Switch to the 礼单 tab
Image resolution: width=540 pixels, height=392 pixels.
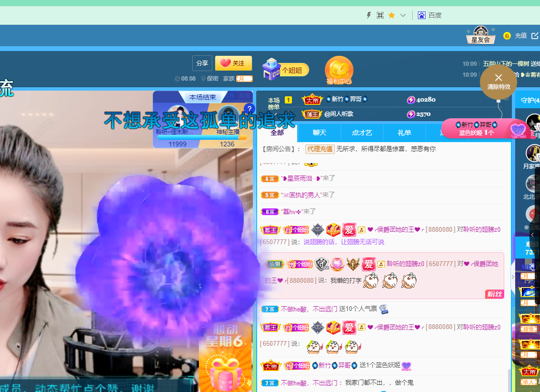click(x=405, y=133)
